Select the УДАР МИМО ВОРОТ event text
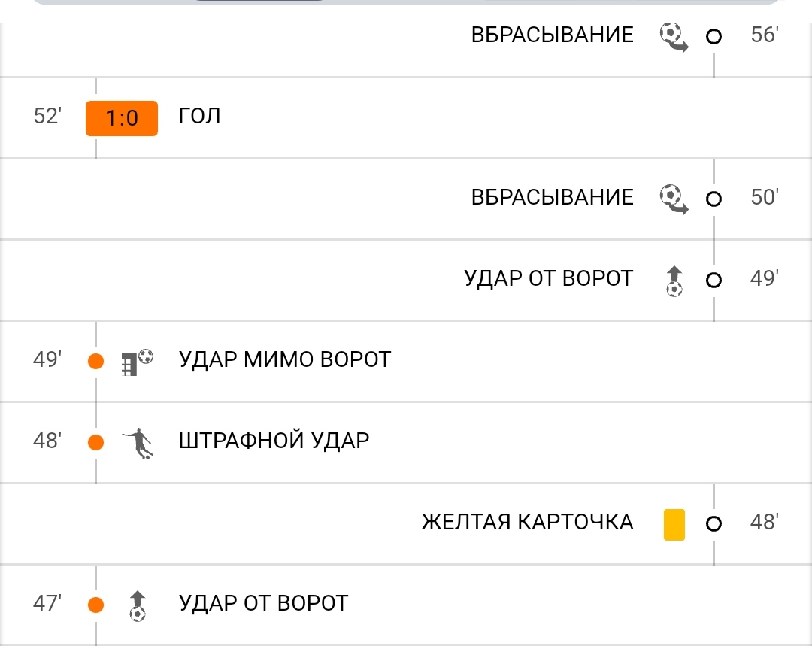The image size is (812, 646). pos(285,359)
